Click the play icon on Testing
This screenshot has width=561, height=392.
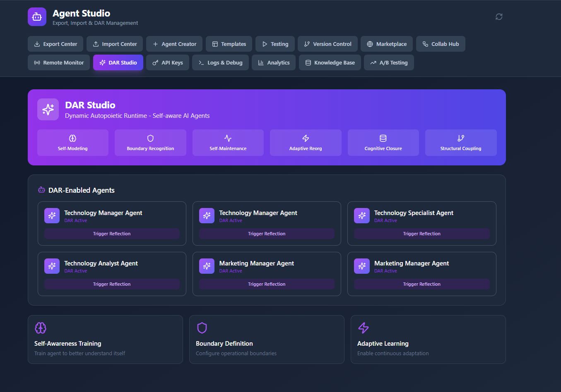(x=265, y=44)
